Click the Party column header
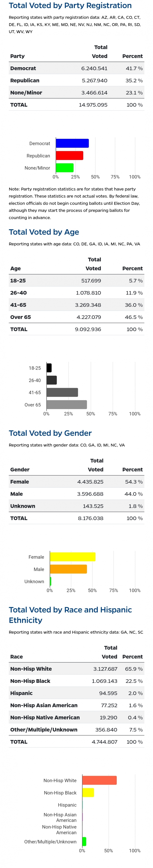Image resolution: width=153 pixels, height=868 pixels. 17,56
